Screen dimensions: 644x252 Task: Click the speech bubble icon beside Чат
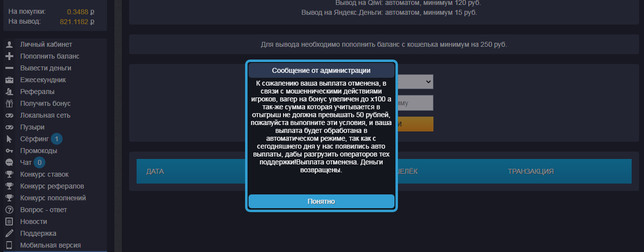(x=9, y=162)
